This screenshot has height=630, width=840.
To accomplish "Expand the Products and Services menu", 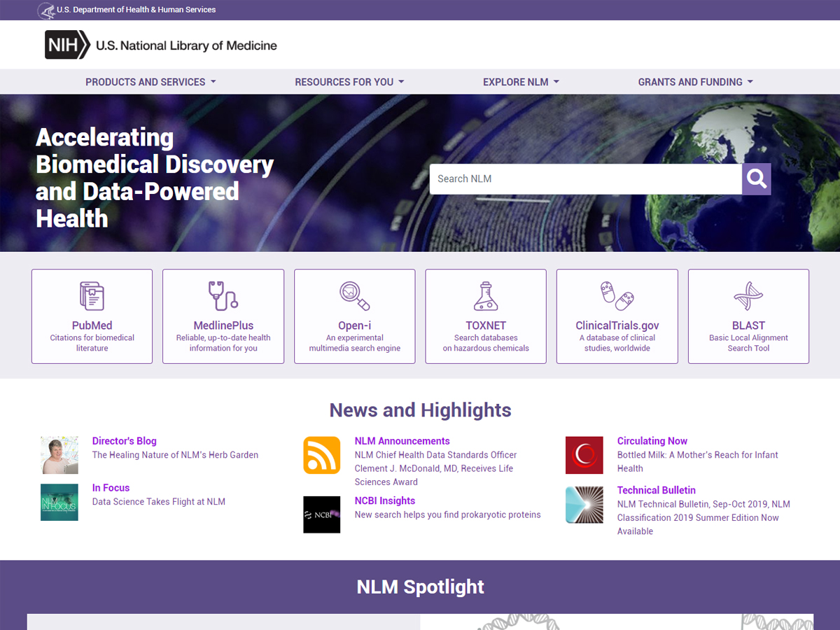I will click(x=150, y=82).
